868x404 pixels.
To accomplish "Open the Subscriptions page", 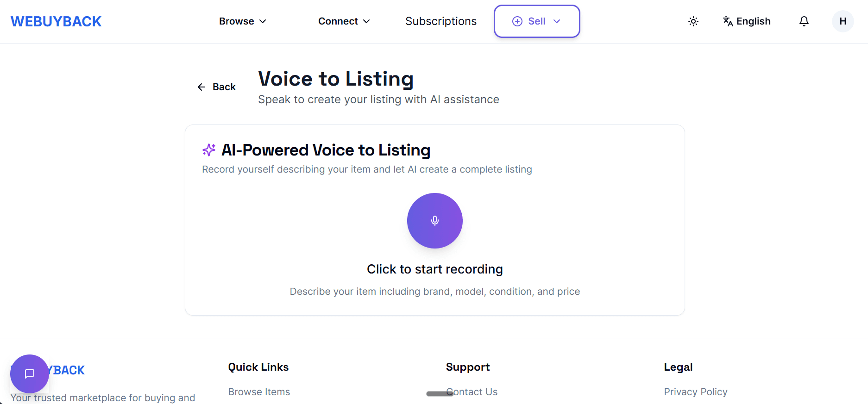I will tap(440, 21).
